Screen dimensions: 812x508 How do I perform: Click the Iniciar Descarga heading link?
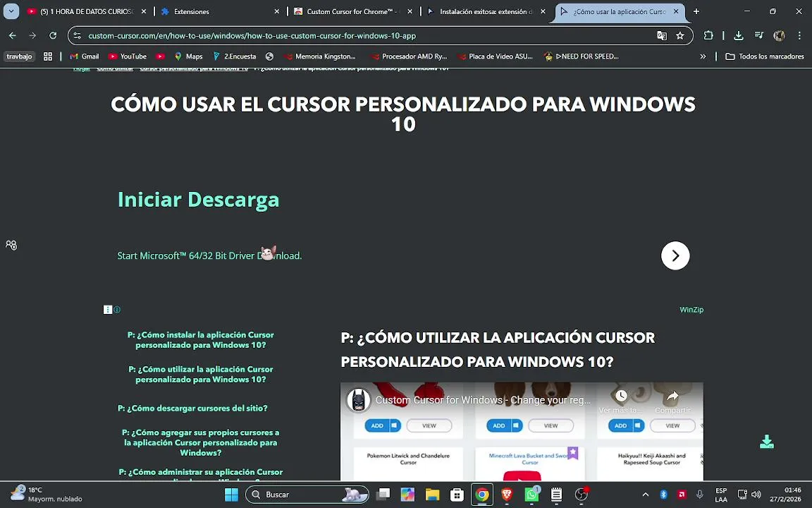click(x=198, y=200)
